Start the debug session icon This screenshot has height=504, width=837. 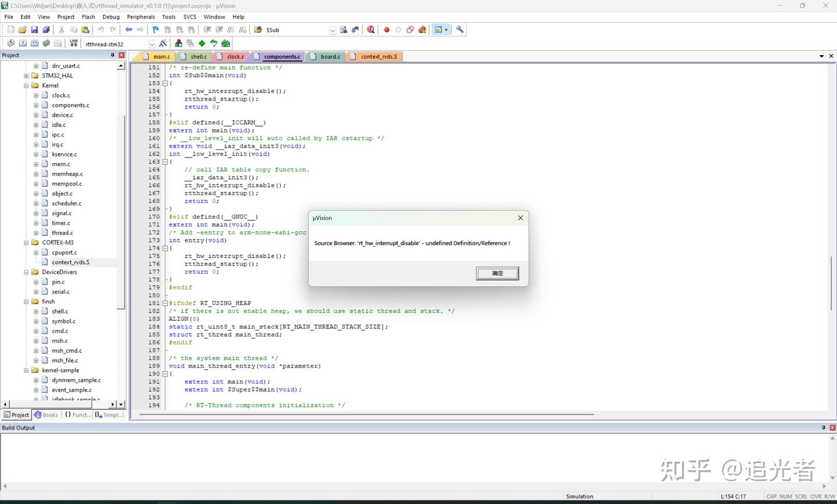[370, 30]
